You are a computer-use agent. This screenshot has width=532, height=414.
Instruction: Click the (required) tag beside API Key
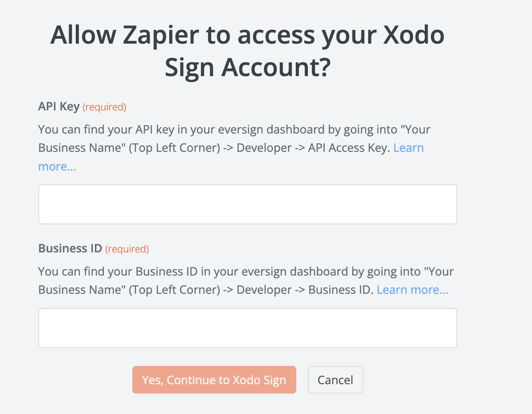click(x=105, y=107)
